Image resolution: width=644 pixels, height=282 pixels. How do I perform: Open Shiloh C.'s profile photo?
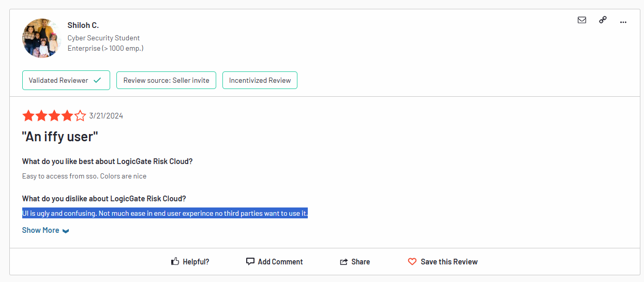tap(42, 38)
